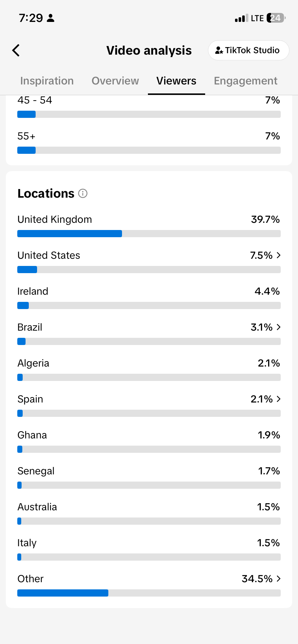Tap the Algeria location label
The image size is (298, 644).
coord(33,363)
